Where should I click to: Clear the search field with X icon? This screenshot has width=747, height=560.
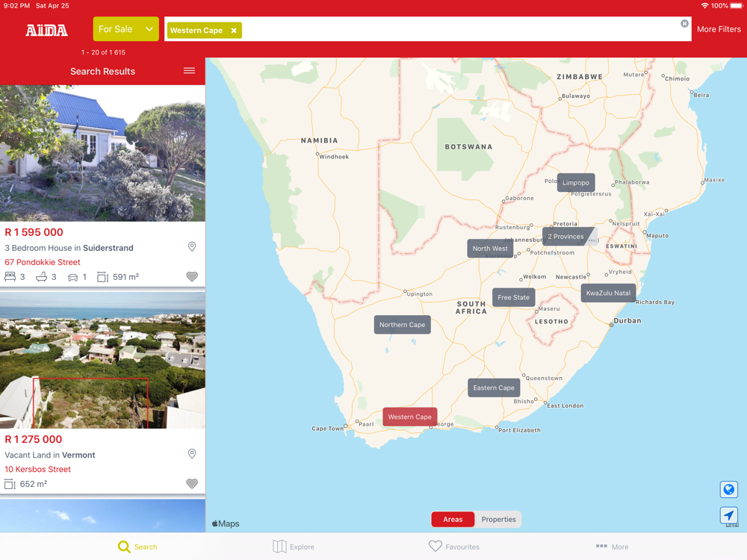pyautogui.click(x=684, y=23)
